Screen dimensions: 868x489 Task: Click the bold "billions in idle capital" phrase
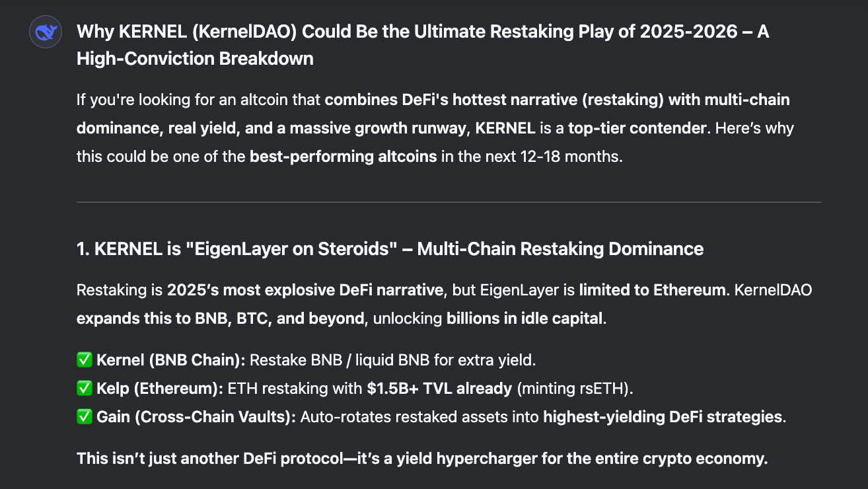525,319
